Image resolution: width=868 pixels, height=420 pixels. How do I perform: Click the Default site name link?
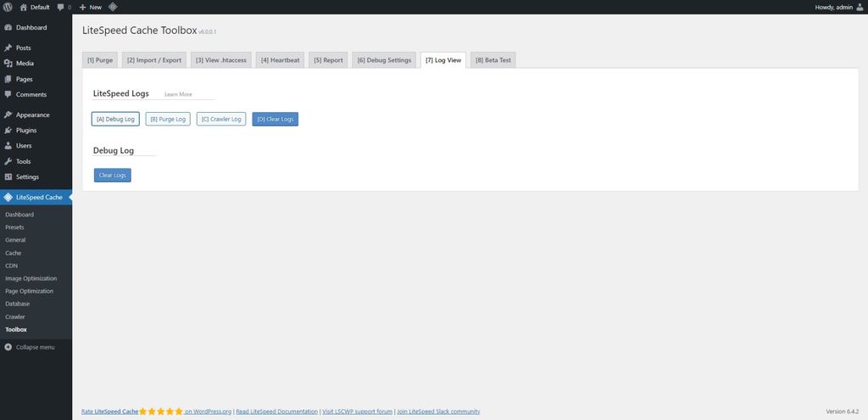pyautogui.click(x=40, y=7)
